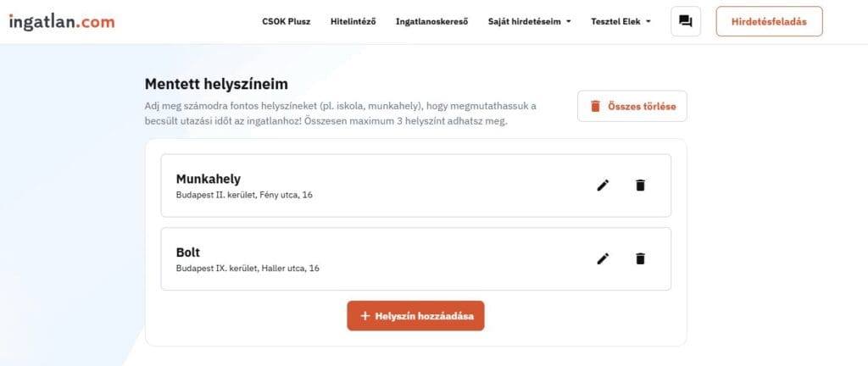Select Ingatlanoskereső in the top menu

point(431,22)
